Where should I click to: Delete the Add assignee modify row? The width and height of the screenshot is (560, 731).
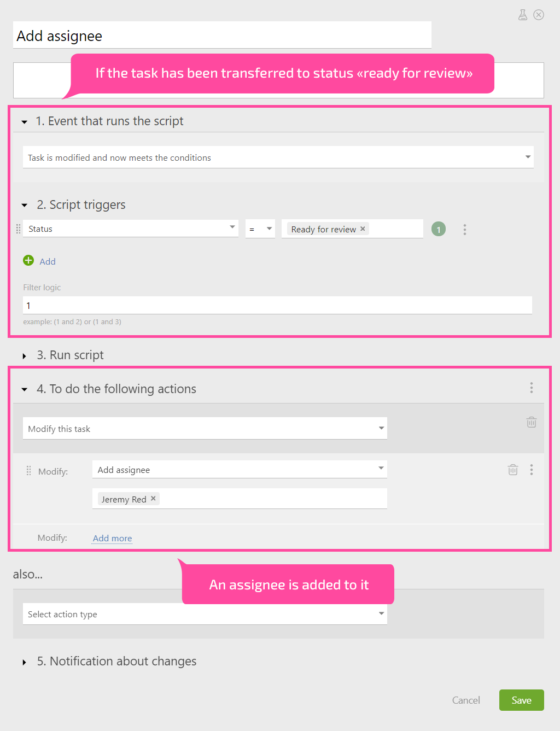tap(513, 470)
